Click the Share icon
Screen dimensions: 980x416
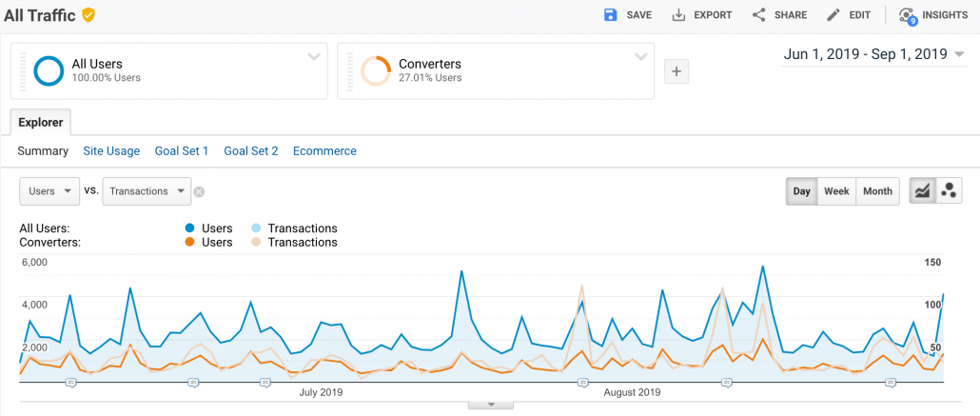[x=758, y=15]
